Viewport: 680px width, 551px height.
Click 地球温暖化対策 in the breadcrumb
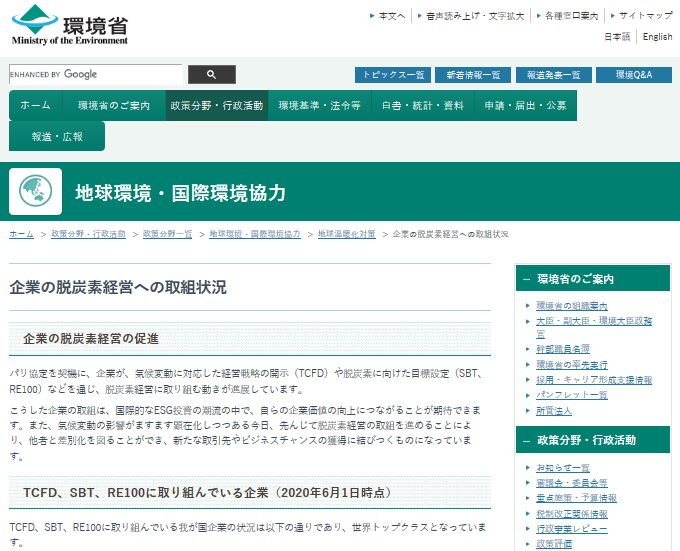pos(347,233)
